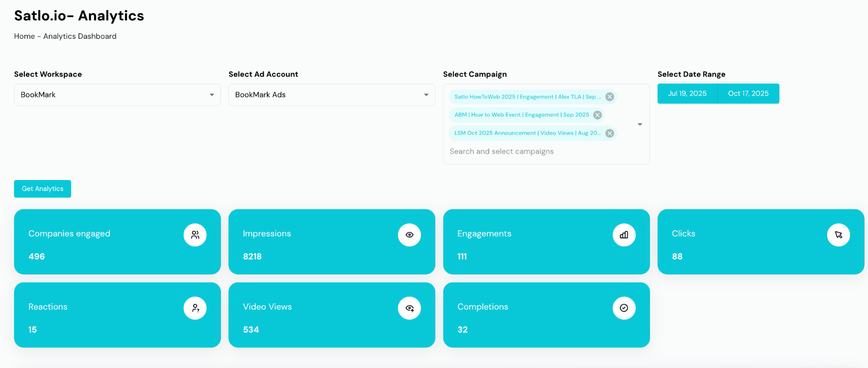This screenshot has height=368, width=868.
Task: Change the Oct 17, 2025 end date
Action: click(x=748, y=93)
